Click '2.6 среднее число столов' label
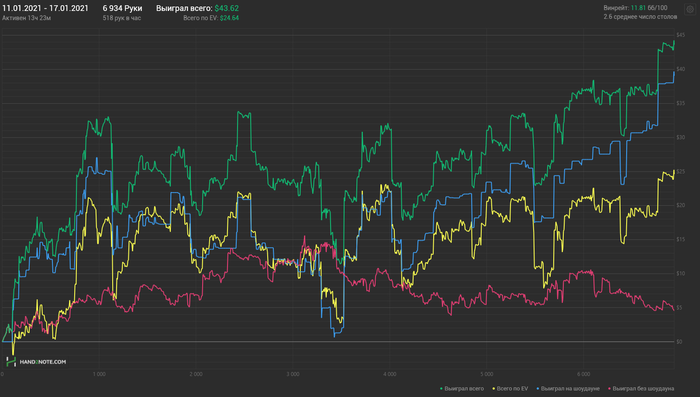700x397 pixels. tap(640, 17)
